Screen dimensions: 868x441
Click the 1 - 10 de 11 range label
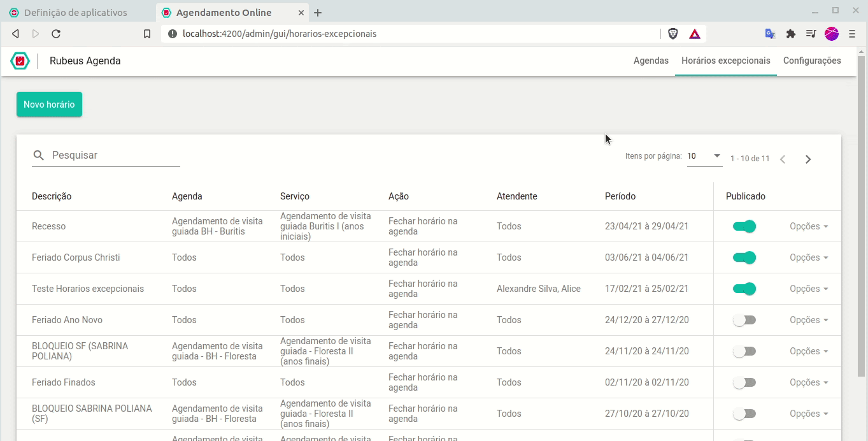tap(750, 159)
